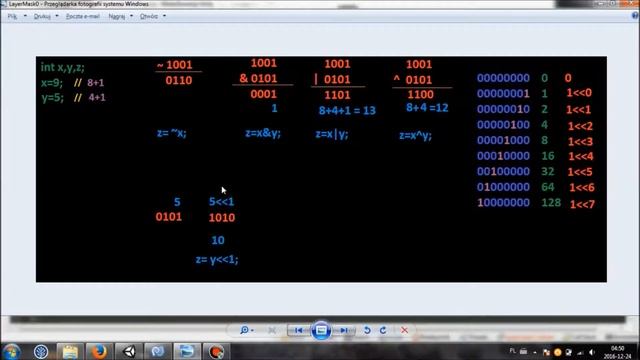Click the PL language indicator
Screen dimensions: 640x360
coord(513,351)
